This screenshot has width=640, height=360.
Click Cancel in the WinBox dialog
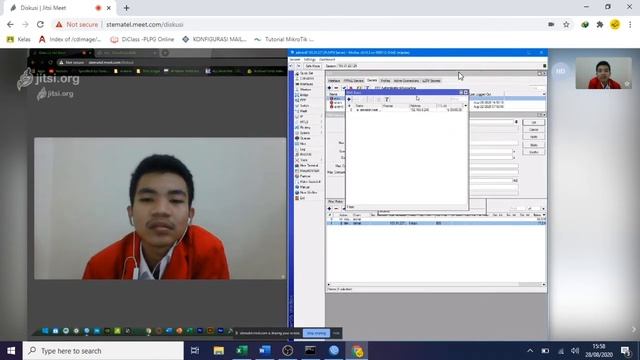533,129
